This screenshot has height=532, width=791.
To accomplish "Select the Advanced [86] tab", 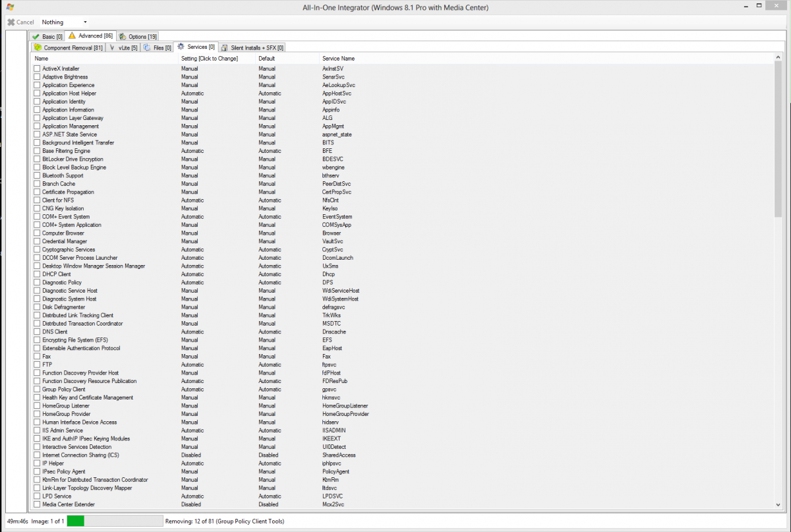I will point(90,36).
